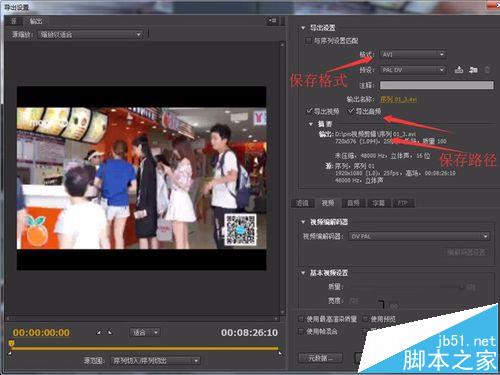Click the width-height link constraint icon
The height and width of the screenshot is (375, 500).
pyautogui.click(x=382, y=303)
